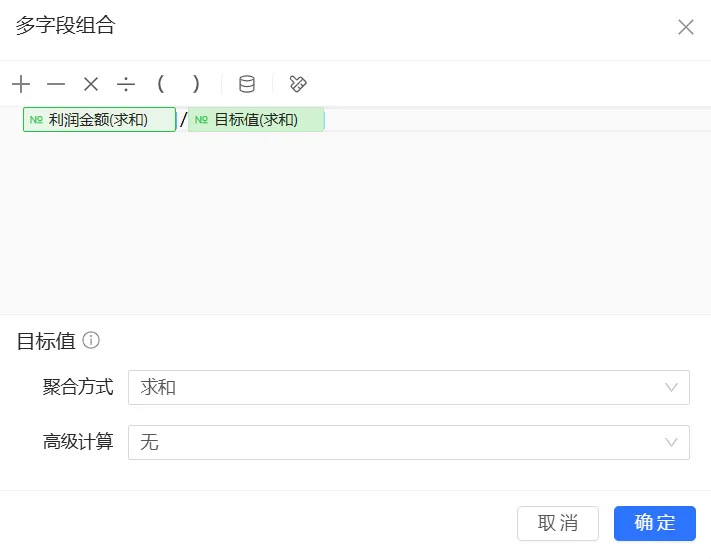This screenshot has width=711, height=559.
Task: Show info tooltip next to 目标值
Action: tap(91, 341)
